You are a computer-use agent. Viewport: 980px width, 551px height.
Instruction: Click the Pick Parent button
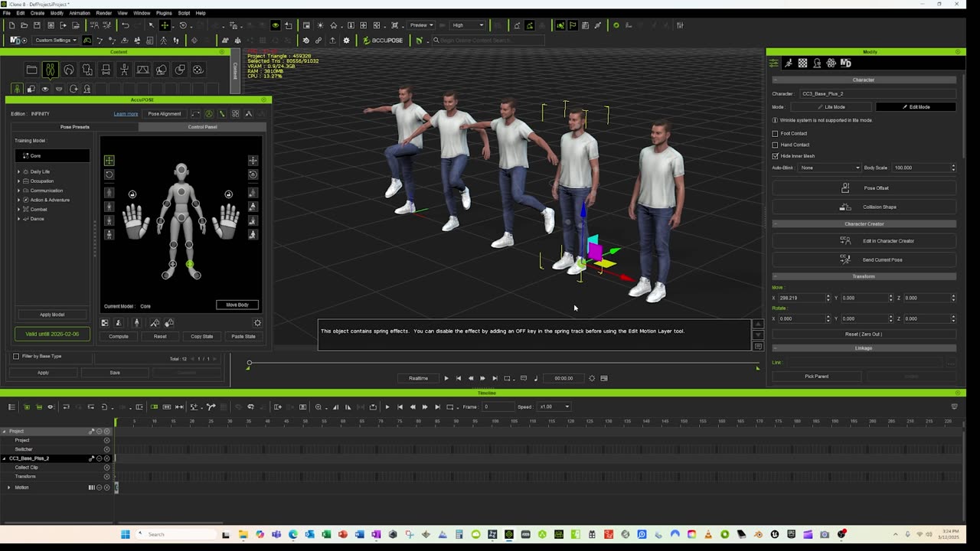point(817,377)
